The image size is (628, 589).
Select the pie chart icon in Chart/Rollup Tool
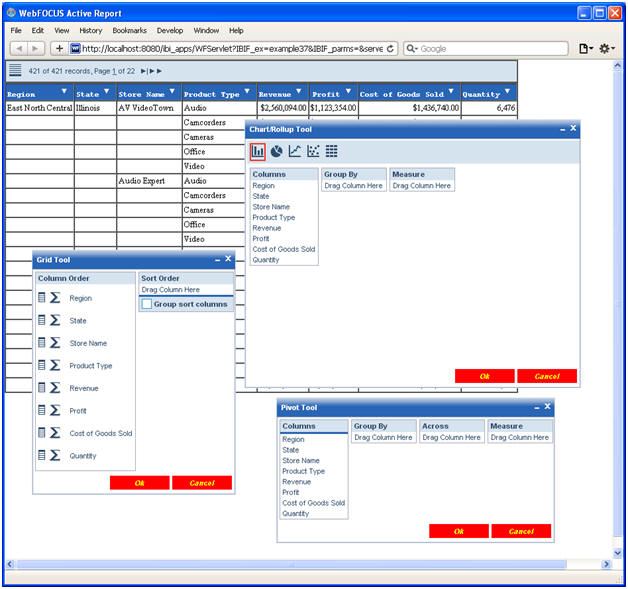[276, 151]
